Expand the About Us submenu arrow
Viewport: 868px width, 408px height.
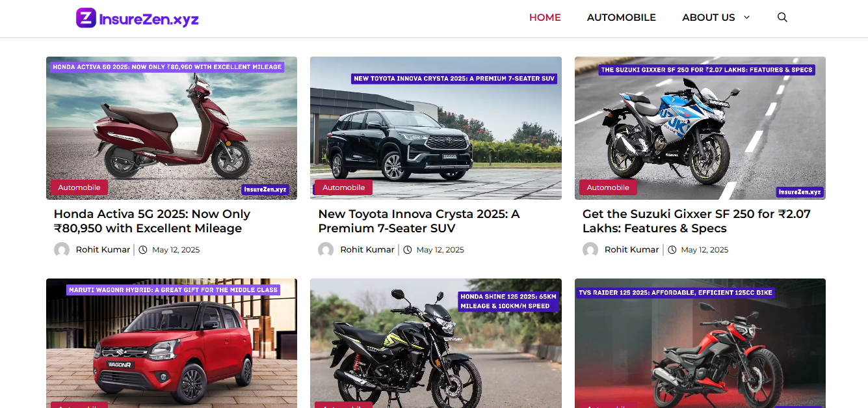[x=746, y=18]
